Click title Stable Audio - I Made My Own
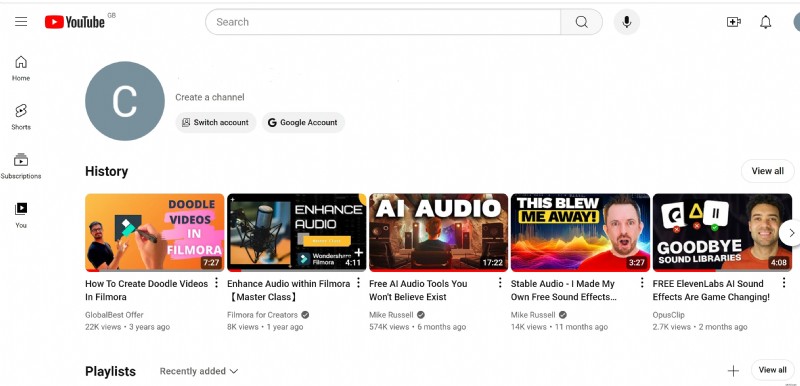 pyautogui.click(x=564, y=290)
